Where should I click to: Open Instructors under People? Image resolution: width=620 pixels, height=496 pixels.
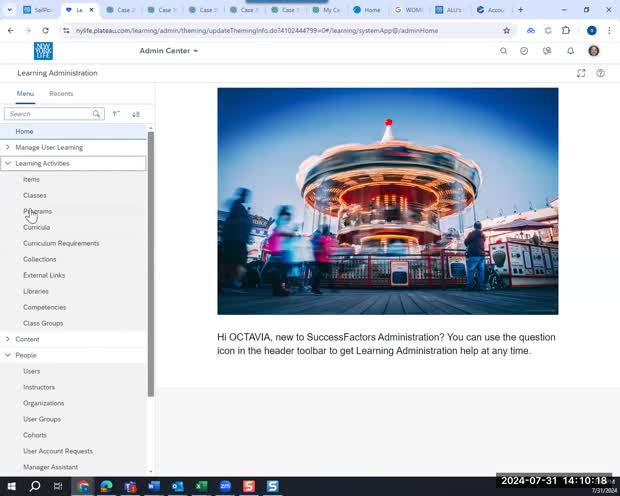[39, 387]
